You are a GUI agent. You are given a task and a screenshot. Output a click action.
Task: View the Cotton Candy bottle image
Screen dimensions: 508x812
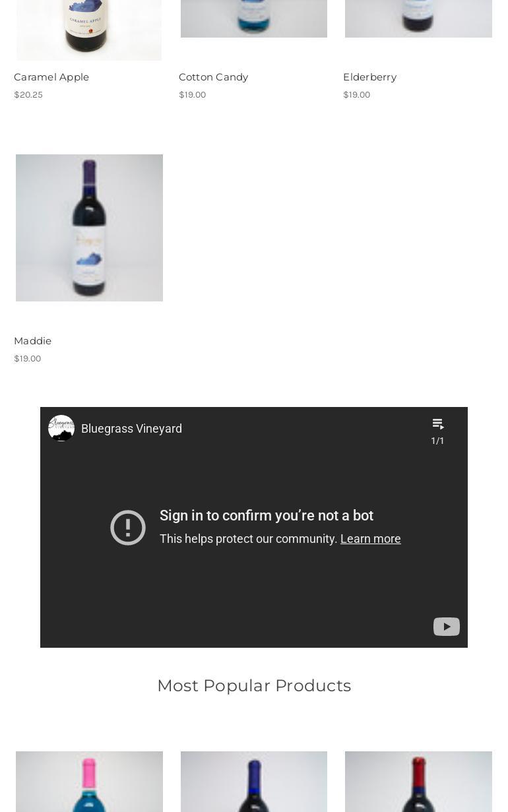coord(254,18)
